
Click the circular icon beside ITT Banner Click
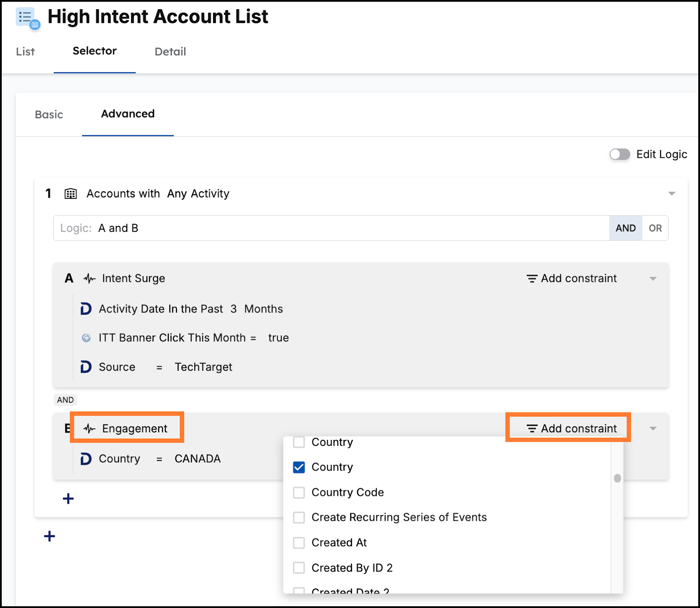(x=87, y=338)
